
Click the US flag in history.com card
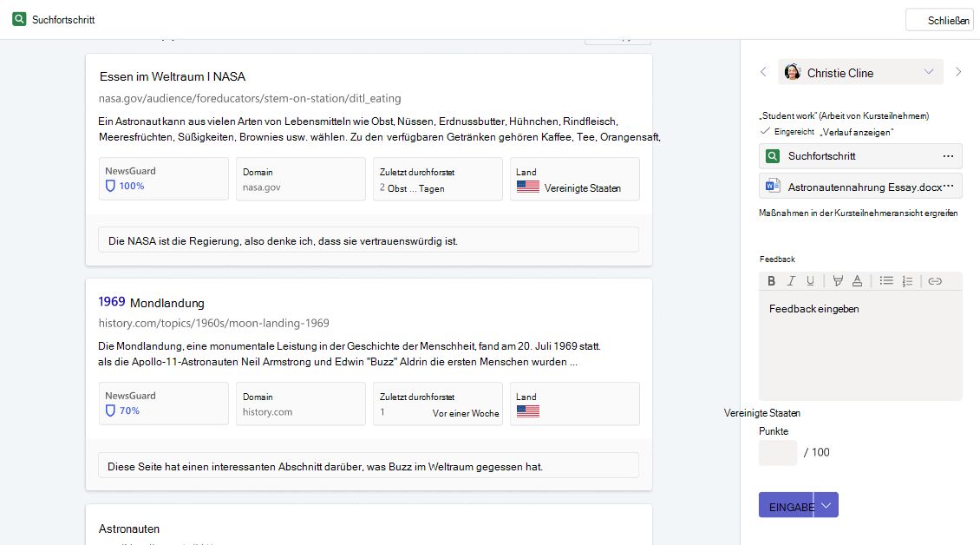pos(528,411)
